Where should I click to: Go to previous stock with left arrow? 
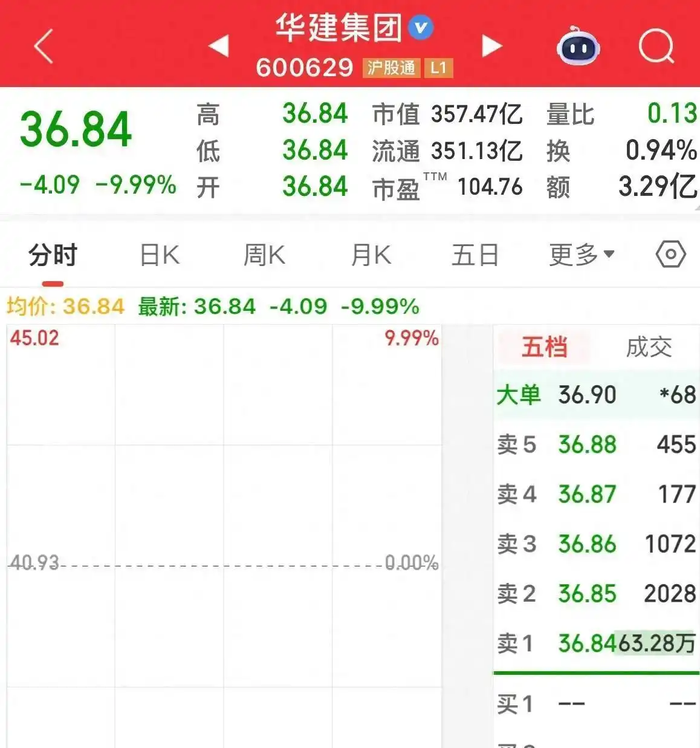[220, 47]
